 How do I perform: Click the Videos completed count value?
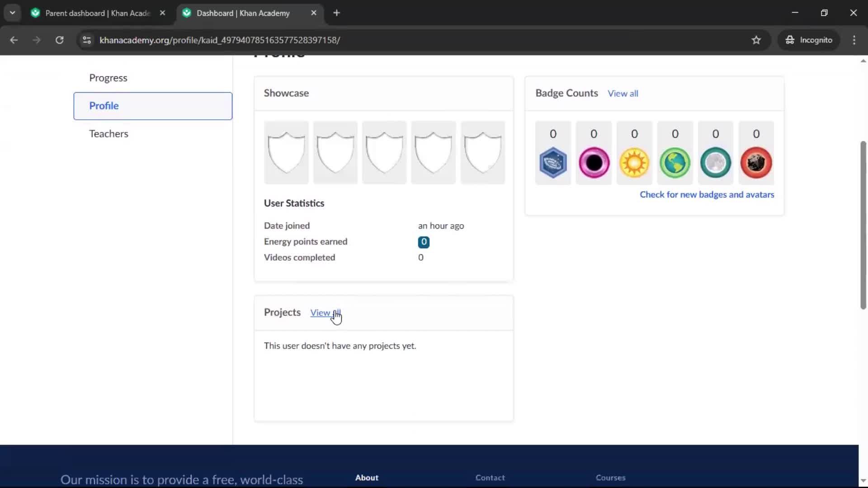click(420, 258)
